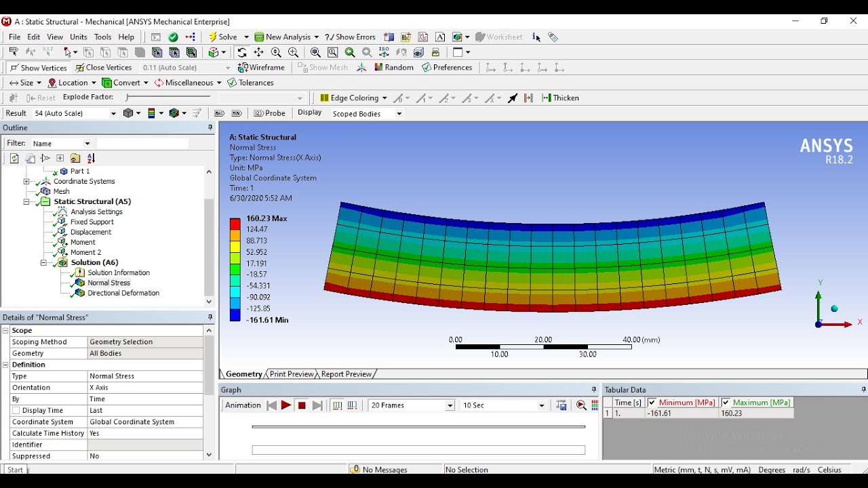
Task: Click the Min probe label icon
Action: point(236,113)
